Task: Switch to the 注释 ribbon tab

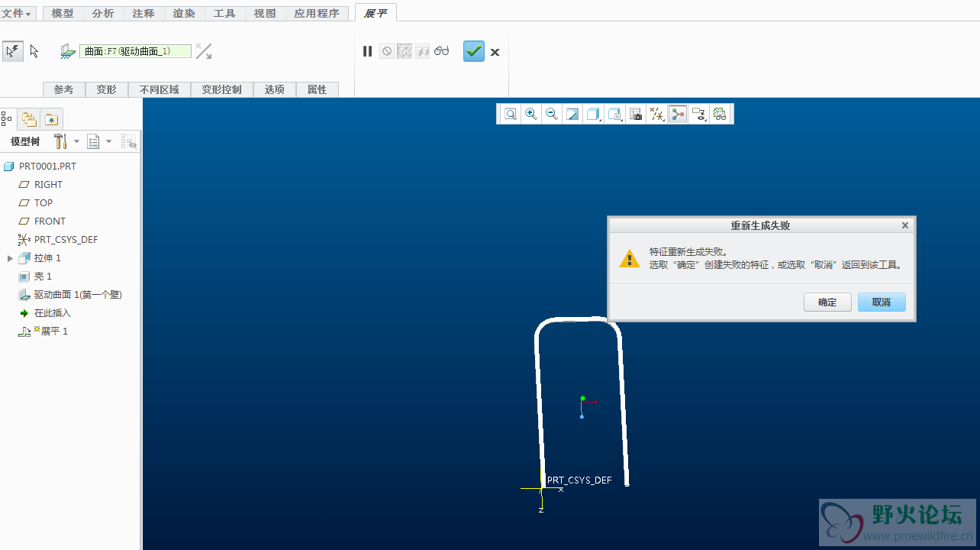Action: [143, 14]
